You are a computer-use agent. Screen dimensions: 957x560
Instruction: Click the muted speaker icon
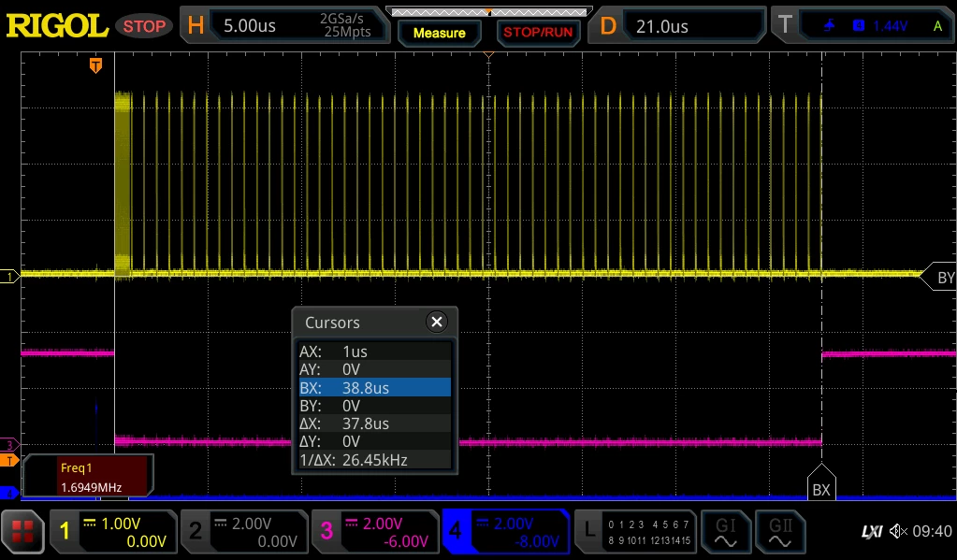(x=898, y=531)
